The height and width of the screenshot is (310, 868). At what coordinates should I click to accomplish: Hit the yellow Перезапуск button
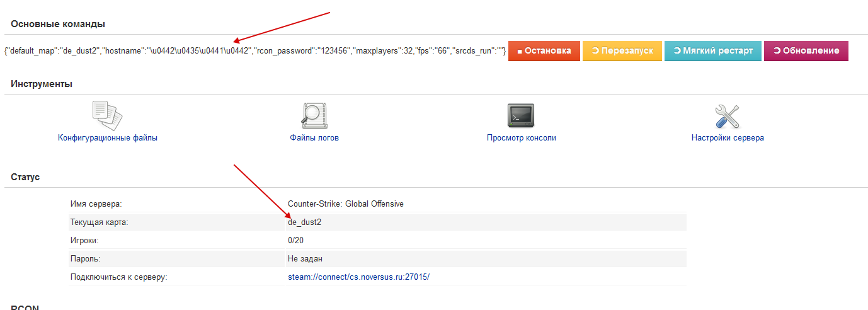pyautogui.click(x=622, y=51)
